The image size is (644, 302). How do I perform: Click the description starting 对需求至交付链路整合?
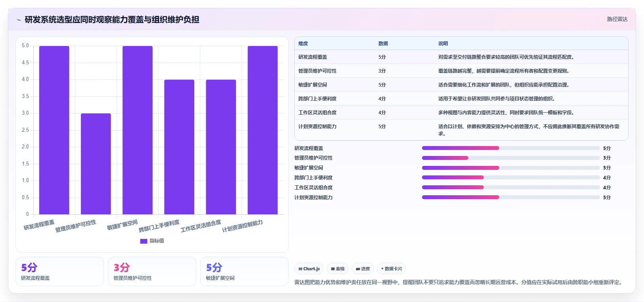click(506, 57)
